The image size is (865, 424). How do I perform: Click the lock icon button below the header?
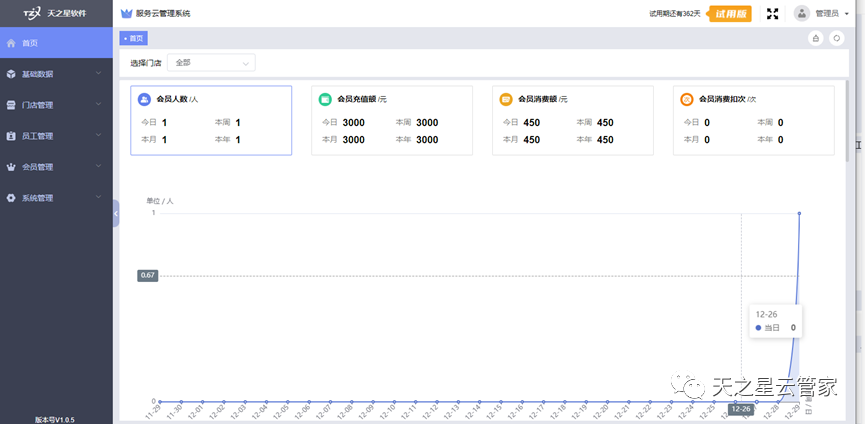point(815,38)
